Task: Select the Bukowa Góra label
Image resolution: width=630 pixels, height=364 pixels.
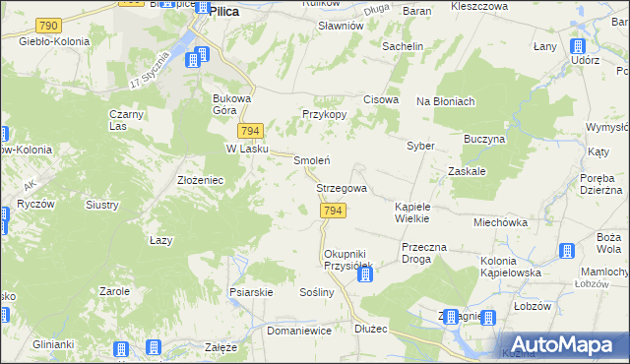Action: pyautogui.click(x=232, y=104)
